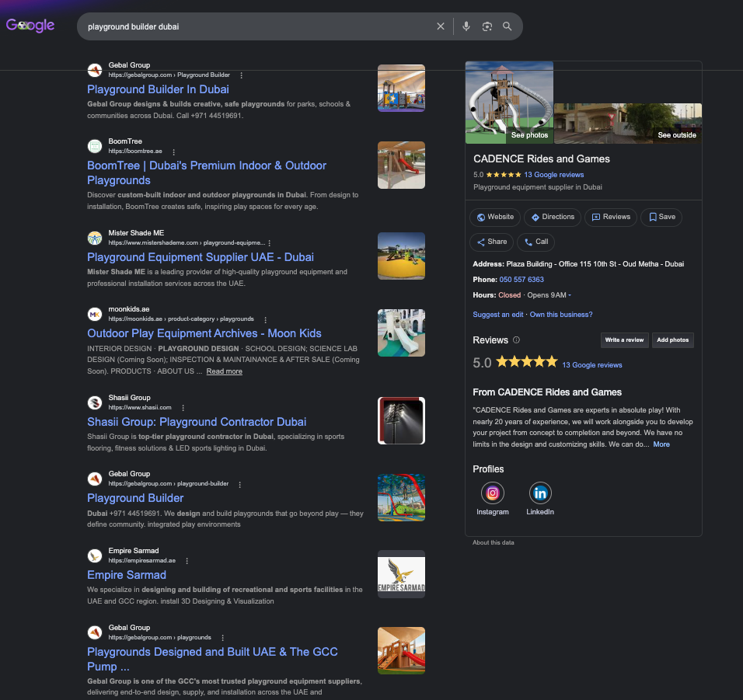Click the Reviews info icon
The width and height of the screenshot is (743, 700).
(517, 340)
